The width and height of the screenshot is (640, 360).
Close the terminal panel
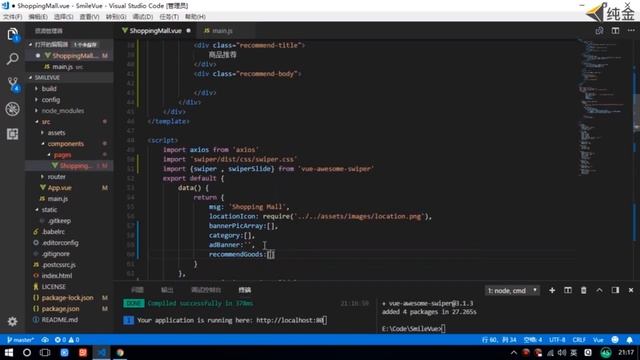pyautogui.click(x=631, y=290)
